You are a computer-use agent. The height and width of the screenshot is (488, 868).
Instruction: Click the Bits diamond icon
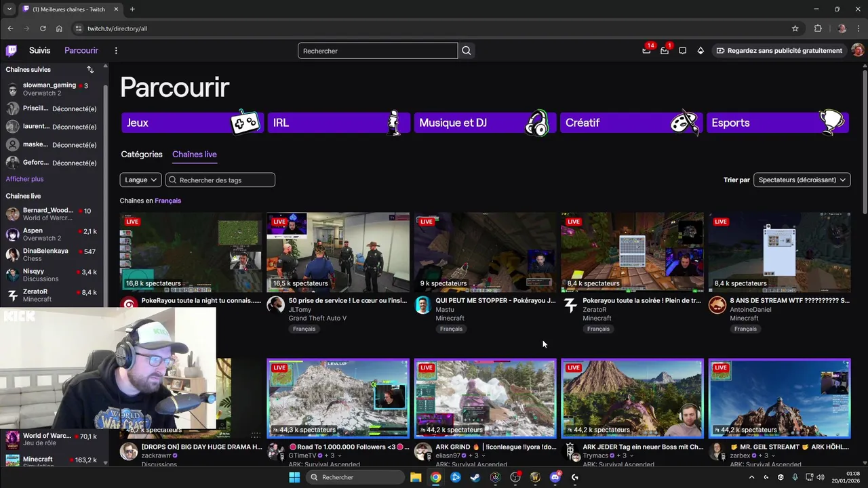701,50
